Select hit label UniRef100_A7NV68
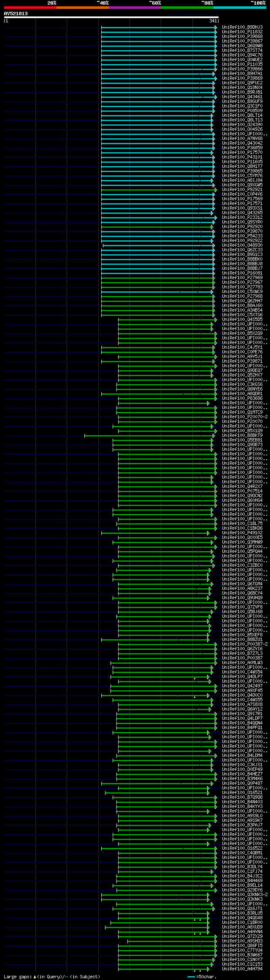The image size is (270, 980). point(242,138)
